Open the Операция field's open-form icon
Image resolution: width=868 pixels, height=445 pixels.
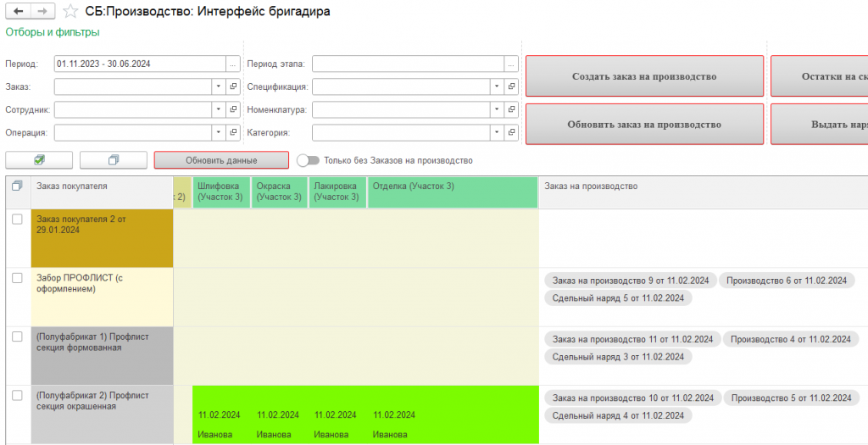coord(234,133)
